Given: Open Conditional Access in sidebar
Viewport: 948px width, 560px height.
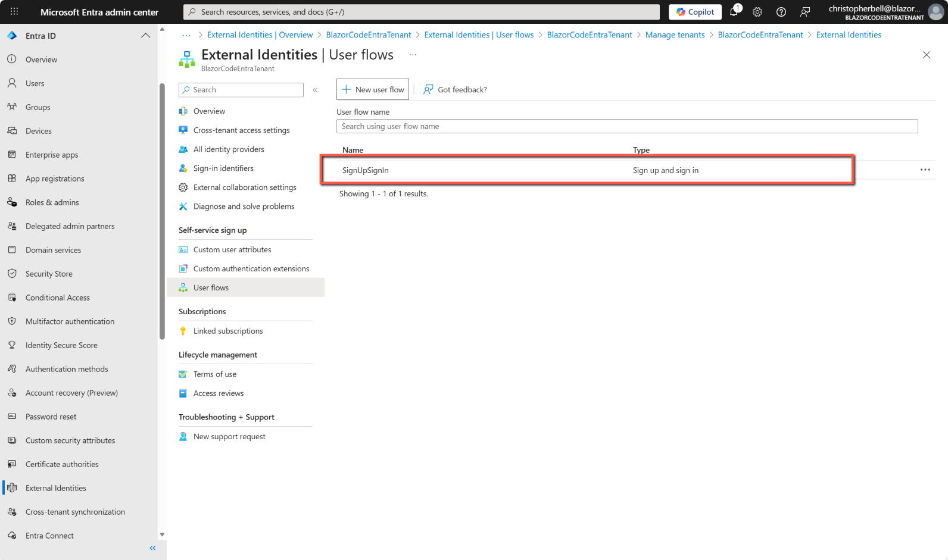Looking at the screenshot, I should pos(57,298).
